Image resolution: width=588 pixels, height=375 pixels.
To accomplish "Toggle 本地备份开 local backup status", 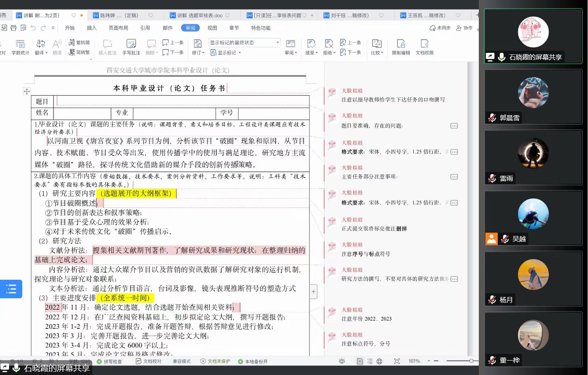I will pos(253,361).
